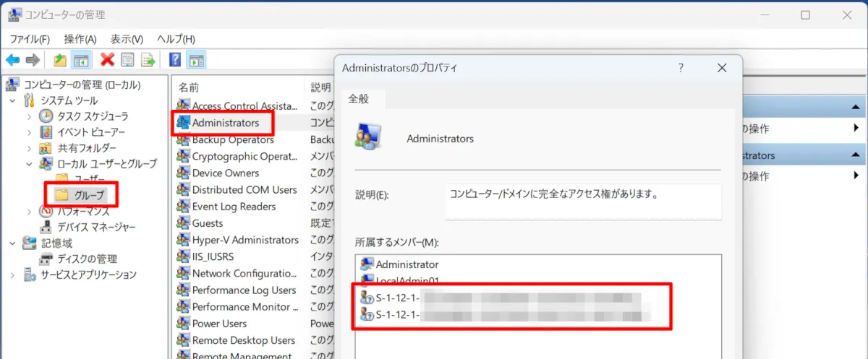This screenshot has width=868, height=359.
Task: Expand the サービスとアプリケーション node
Action: point(13,274)
